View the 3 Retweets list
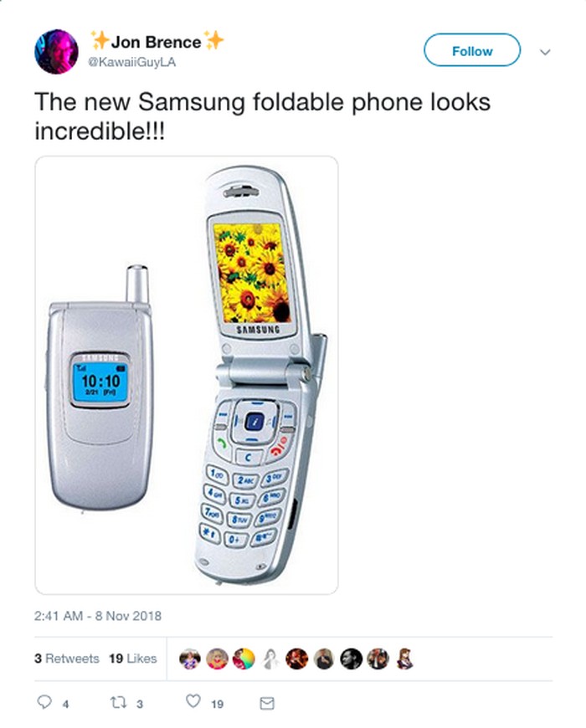Viewport: 586px width, 728px height. [x=67, y=659]
